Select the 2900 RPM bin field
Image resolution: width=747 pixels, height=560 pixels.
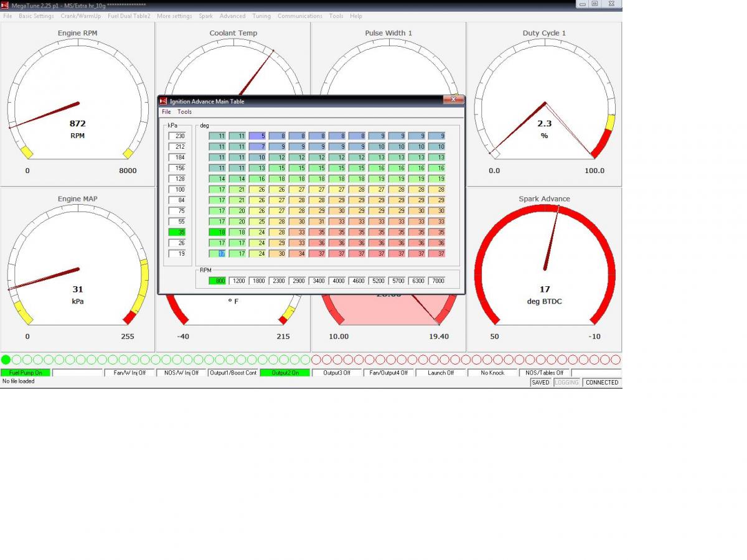[x=297, y=281]
